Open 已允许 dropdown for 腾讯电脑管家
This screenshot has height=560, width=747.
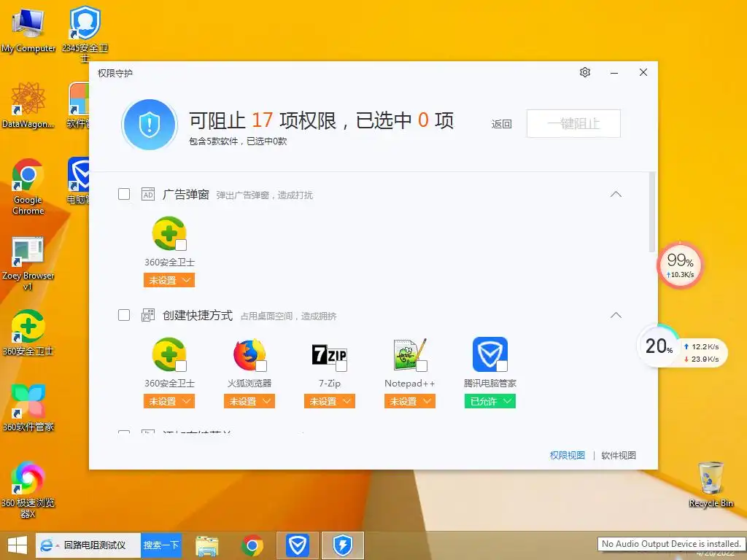tap(490, 402)
